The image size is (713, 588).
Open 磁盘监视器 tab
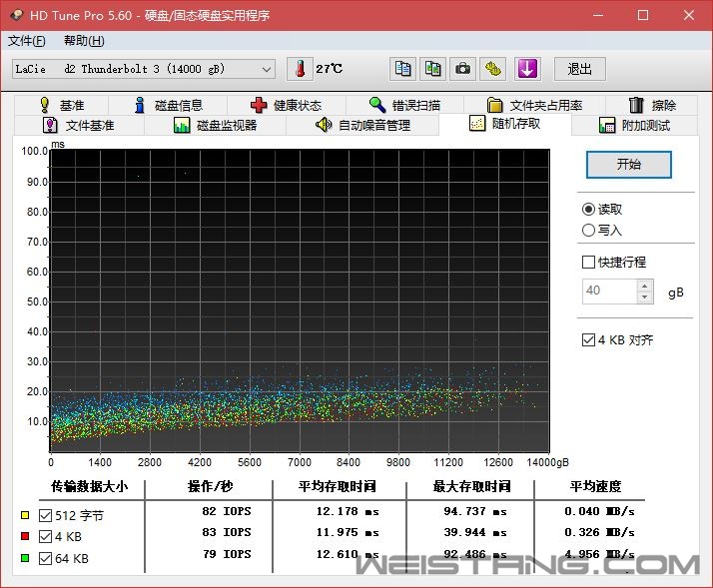[215, 125]
